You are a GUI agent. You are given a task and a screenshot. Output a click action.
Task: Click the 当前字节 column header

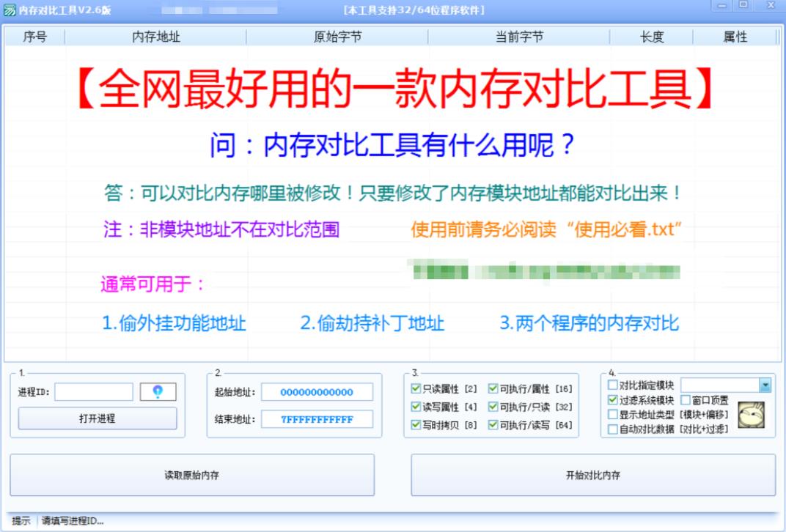[x=519, y=37]
